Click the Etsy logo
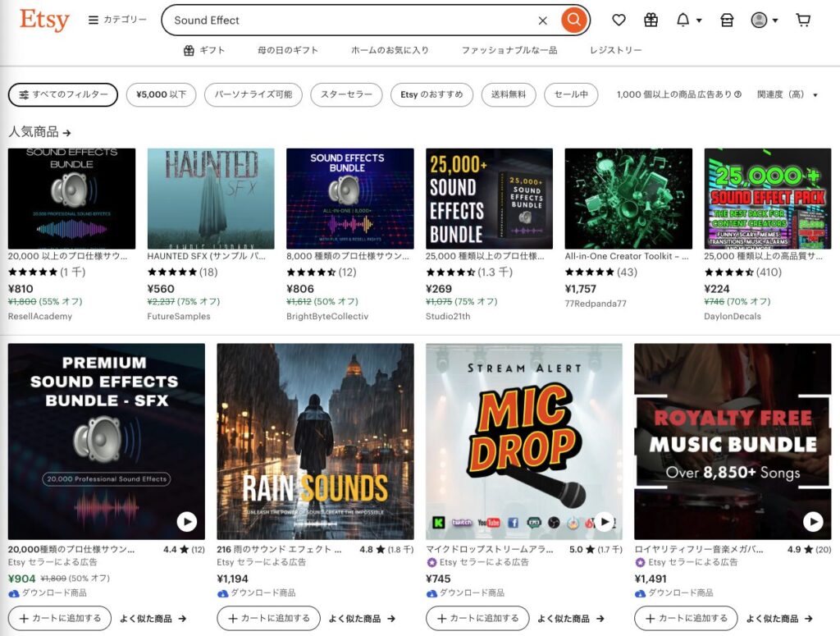Screen dimensions: 840x636 [x=44, y=20]
